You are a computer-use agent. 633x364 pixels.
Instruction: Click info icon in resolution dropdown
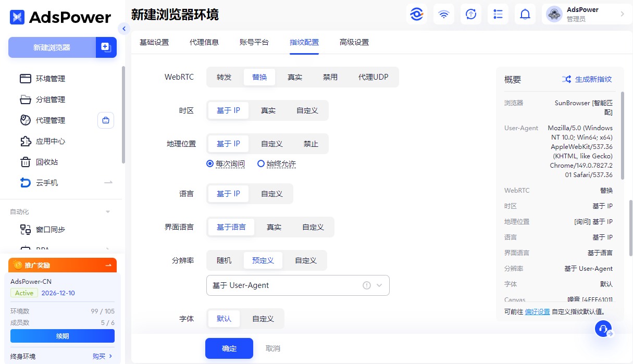click(366, 285)
